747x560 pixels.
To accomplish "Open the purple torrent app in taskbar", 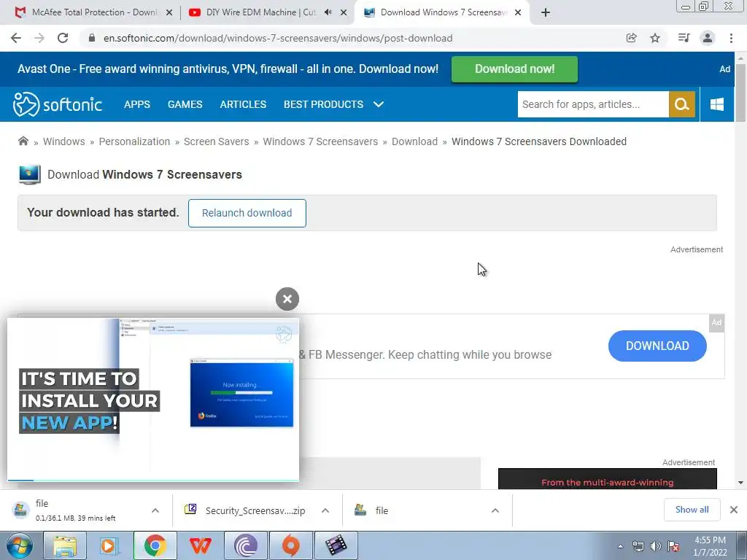I will 245,545.
